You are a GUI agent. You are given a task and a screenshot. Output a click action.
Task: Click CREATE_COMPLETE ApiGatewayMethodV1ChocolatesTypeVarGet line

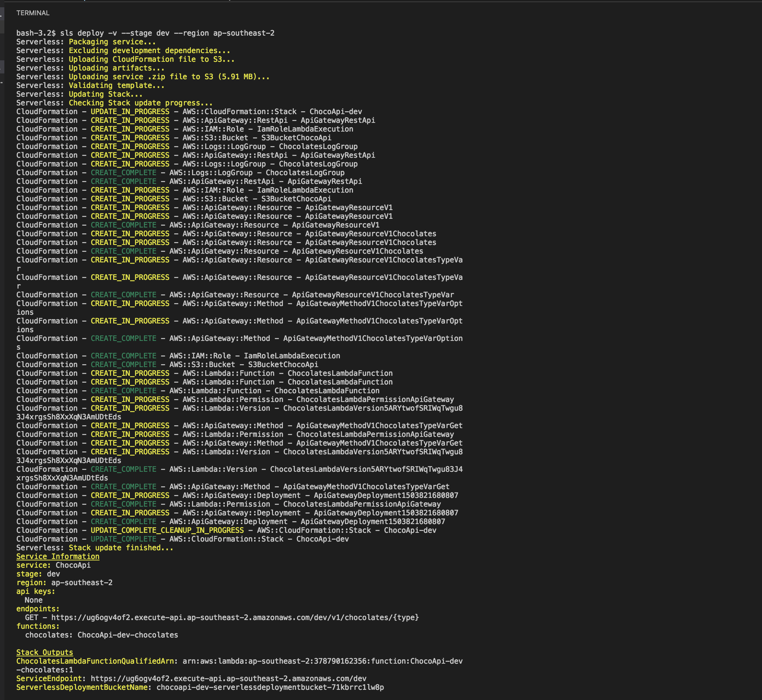point(233,486)
